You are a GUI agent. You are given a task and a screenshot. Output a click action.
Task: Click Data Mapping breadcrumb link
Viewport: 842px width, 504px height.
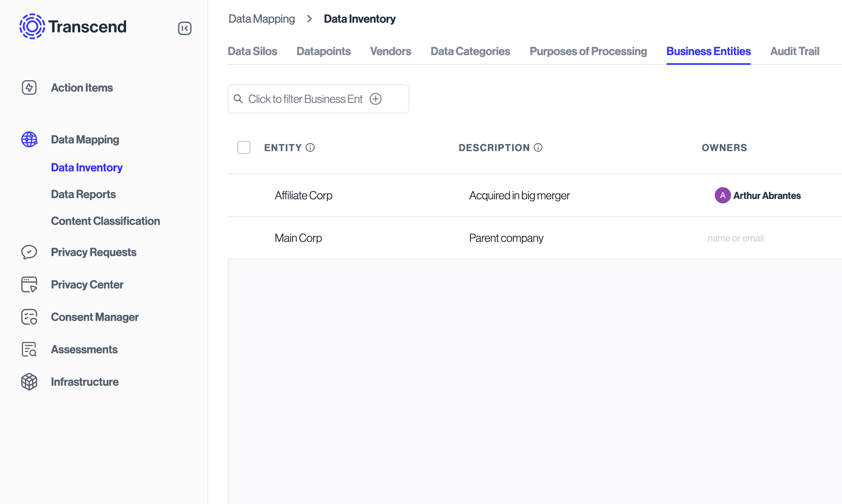coord(261,19)
